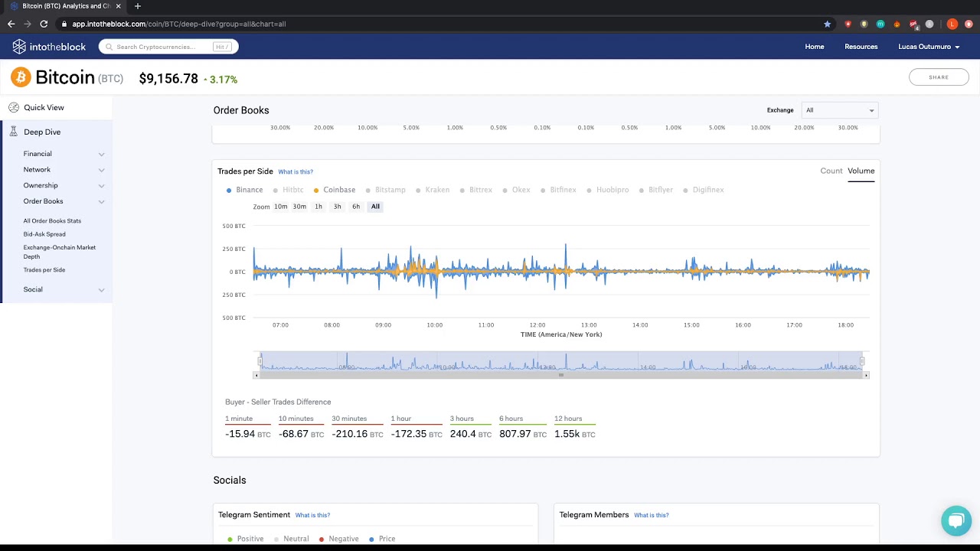980x551 pixels.
Task: Toggle the Kraken series in the legend
Action: point(433,190)
